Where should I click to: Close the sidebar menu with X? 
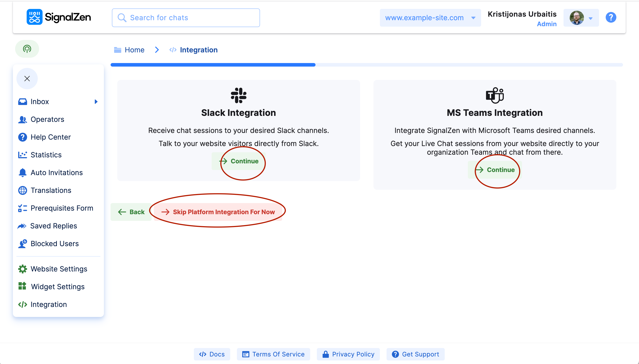(x=27, y=79)
